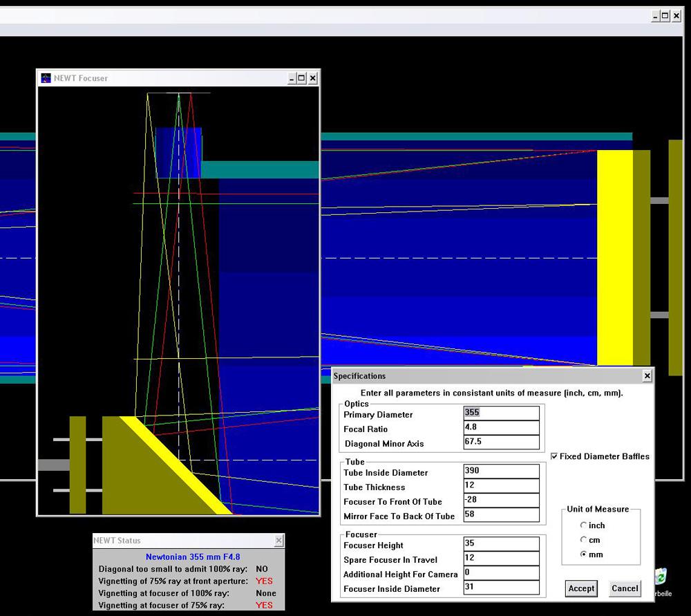
Task: Click the Tube Thickness field
Action: point(500,486)
